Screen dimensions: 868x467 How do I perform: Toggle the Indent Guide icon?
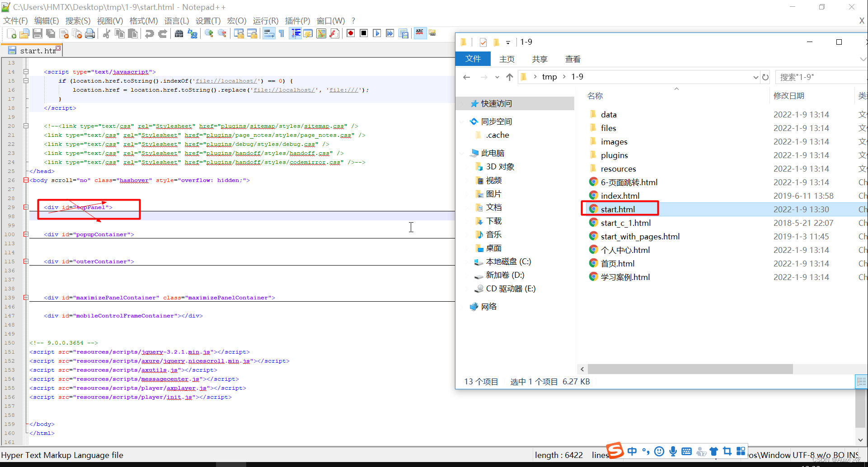296,33
